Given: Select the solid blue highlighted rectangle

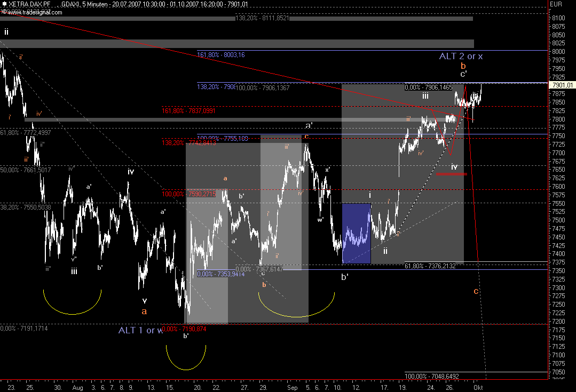Looking at the screenshot, I should [x=356, y=233].
